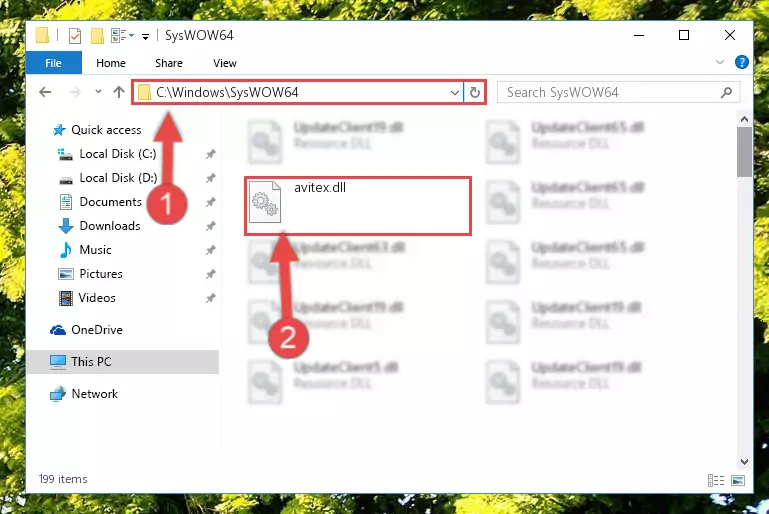769x514 pixels.
Task: Refresh the SysWOW64 folder
Action: 474,92
